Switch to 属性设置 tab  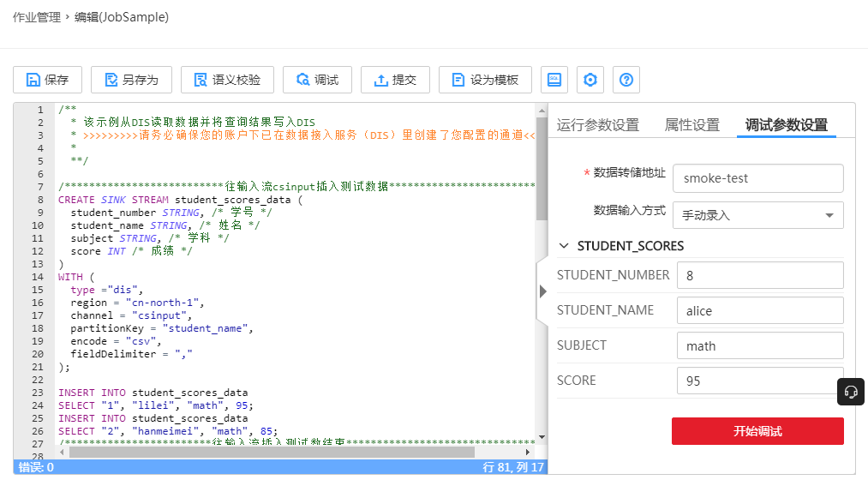pyautogui.click(x=692, y=124)
